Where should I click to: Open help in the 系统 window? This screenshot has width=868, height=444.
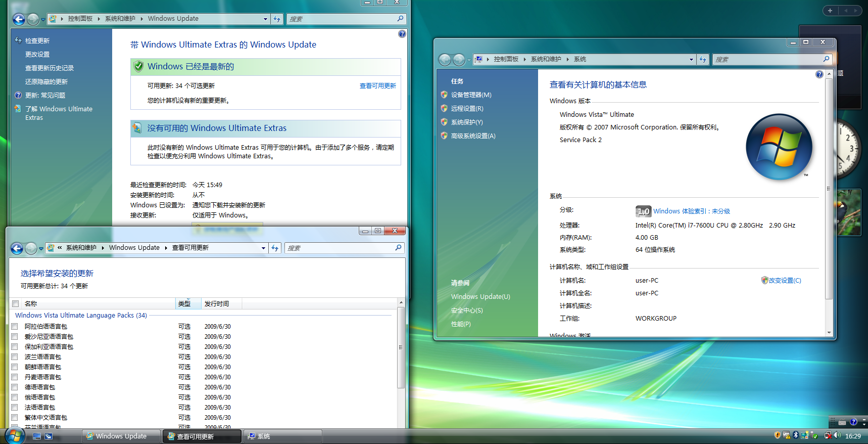819,74
